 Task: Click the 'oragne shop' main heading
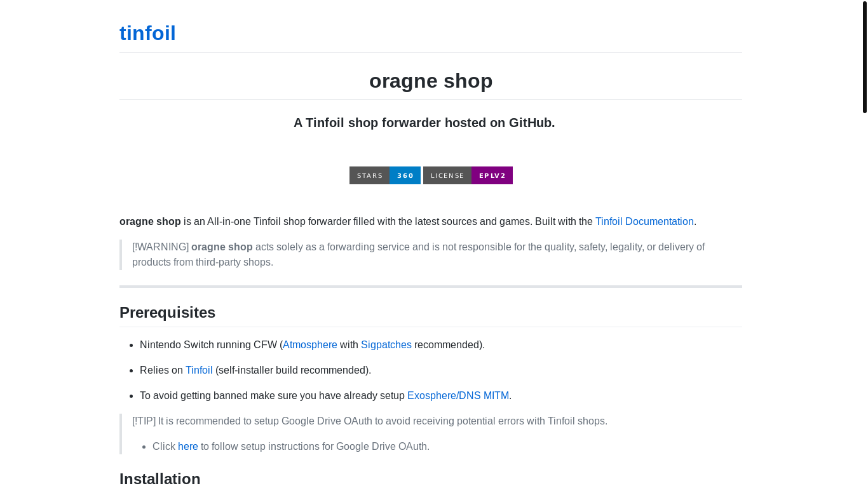point(431,81)
